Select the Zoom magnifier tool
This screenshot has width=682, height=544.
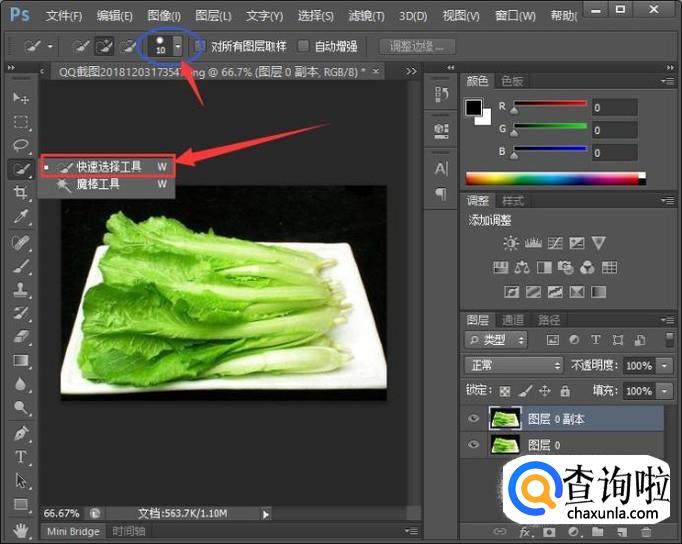point(20,408)
